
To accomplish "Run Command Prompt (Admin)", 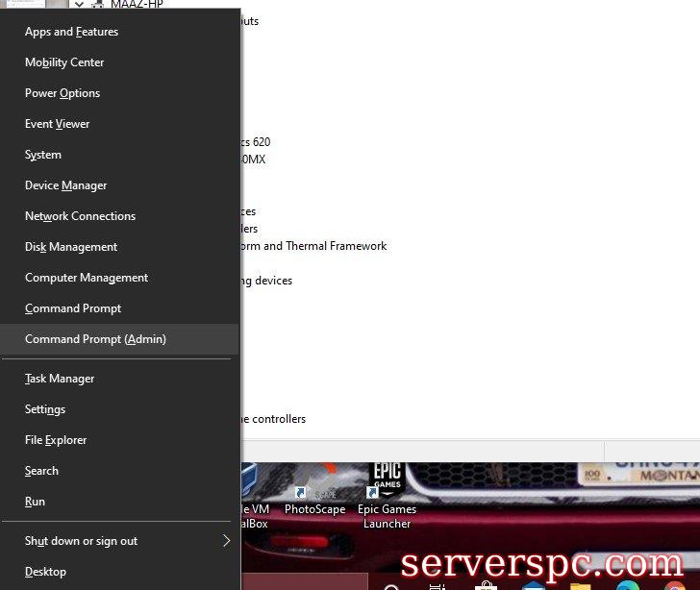I will (96, 339).
